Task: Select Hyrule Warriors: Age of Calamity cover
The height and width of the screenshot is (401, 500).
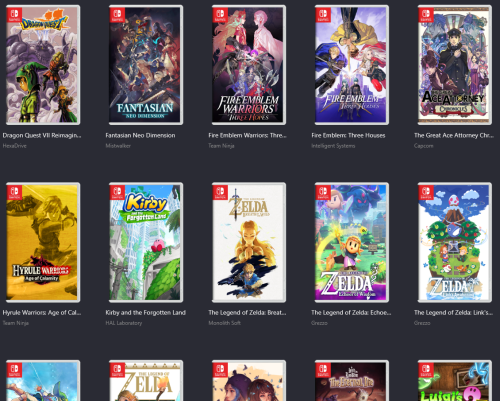Action: (43, 242)
